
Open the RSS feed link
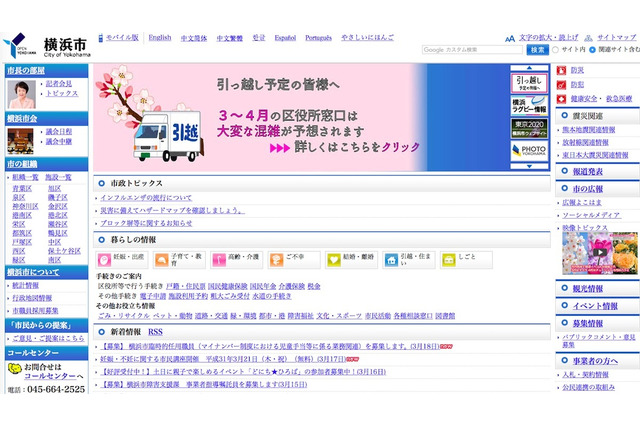coord(155,332)
